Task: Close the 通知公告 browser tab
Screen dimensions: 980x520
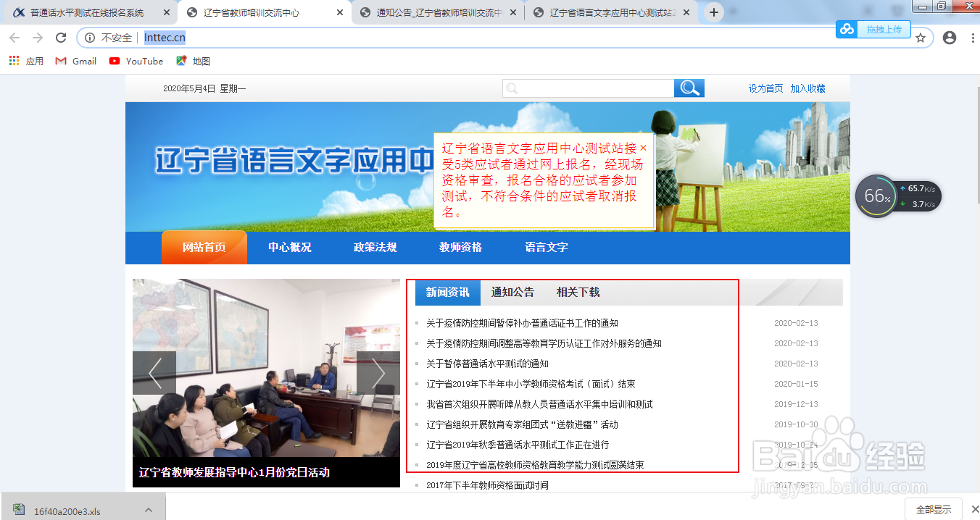Action: 513,13
